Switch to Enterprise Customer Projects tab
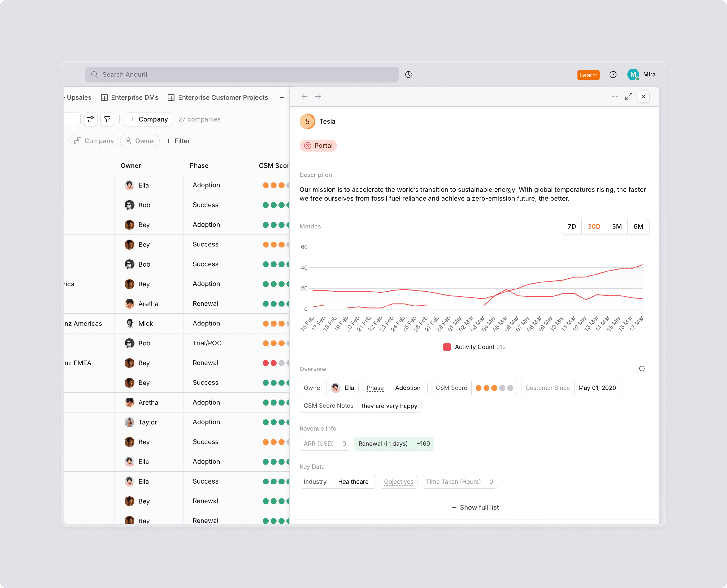727x588 pixels. click(x=218, y=97)
